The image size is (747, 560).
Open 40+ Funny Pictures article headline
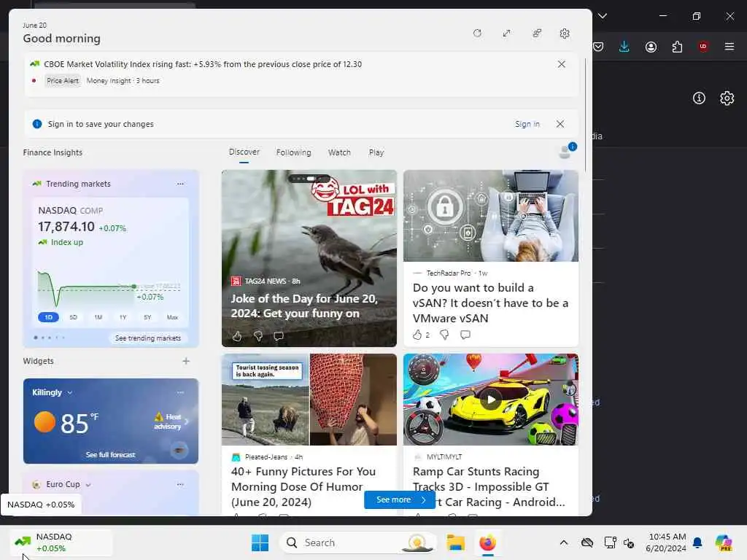(303, 486)
